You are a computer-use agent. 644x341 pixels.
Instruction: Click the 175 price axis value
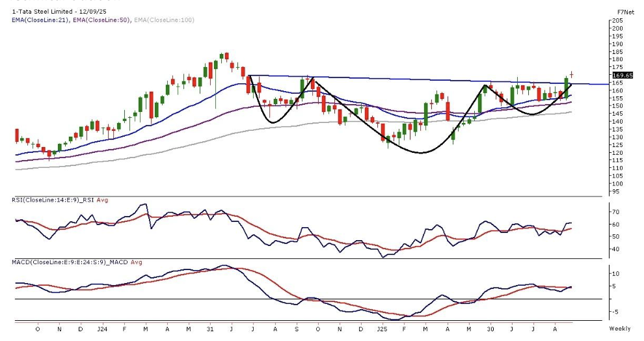[x=617, y=67]
